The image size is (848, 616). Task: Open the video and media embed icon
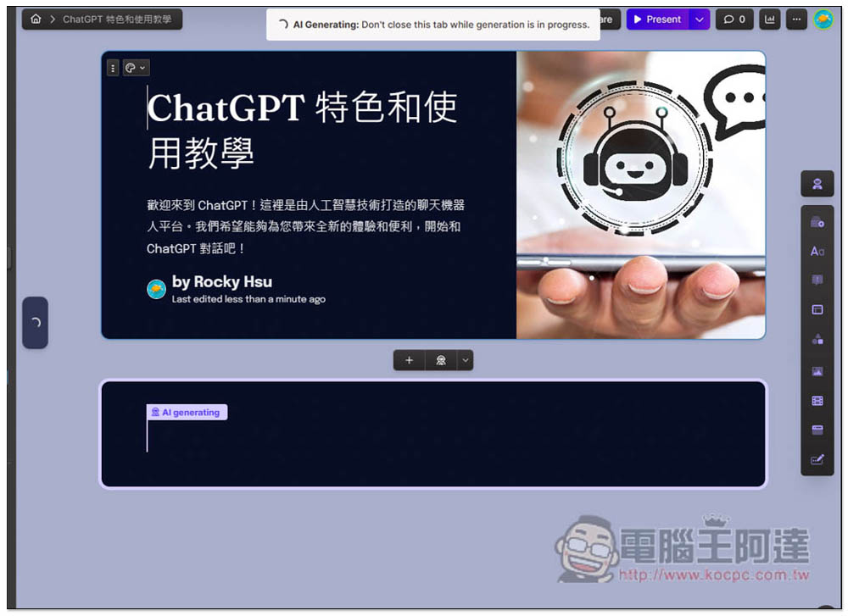(817, 401)
